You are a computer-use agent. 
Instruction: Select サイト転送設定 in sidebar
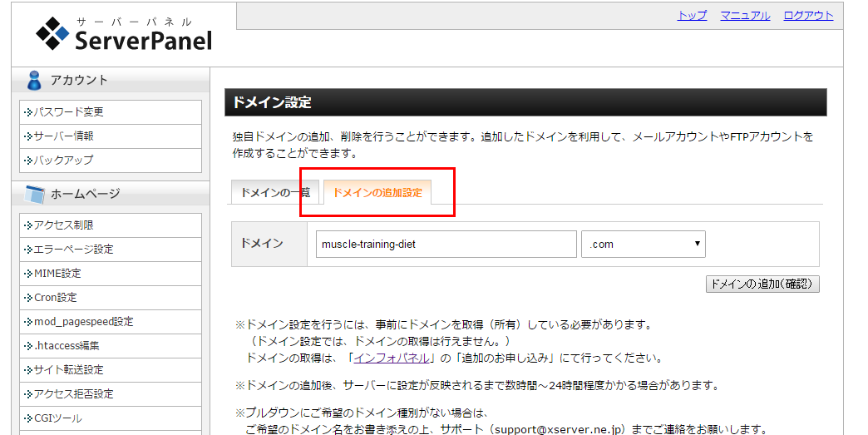pos(68,370)
